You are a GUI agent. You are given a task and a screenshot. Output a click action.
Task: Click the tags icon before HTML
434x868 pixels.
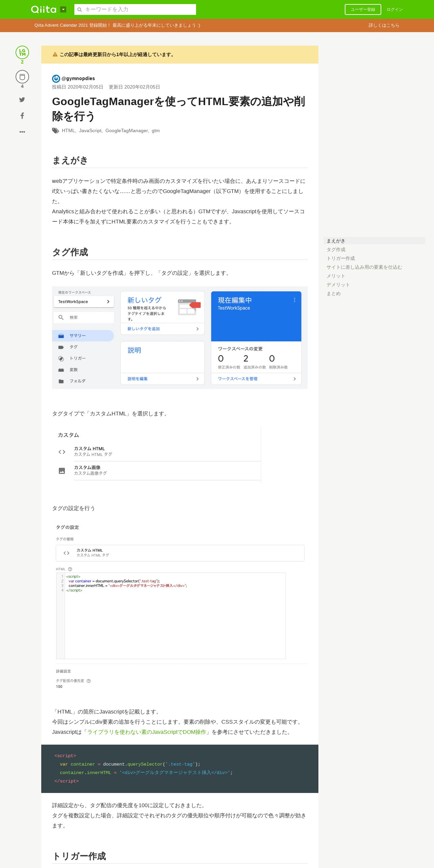[56, 131]
